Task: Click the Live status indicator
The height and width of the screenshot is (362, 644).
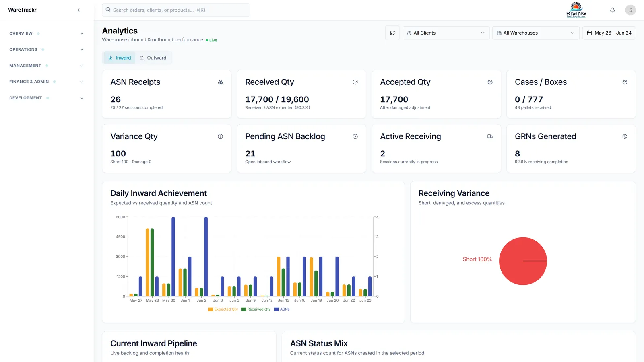Action: pos(211,40)
